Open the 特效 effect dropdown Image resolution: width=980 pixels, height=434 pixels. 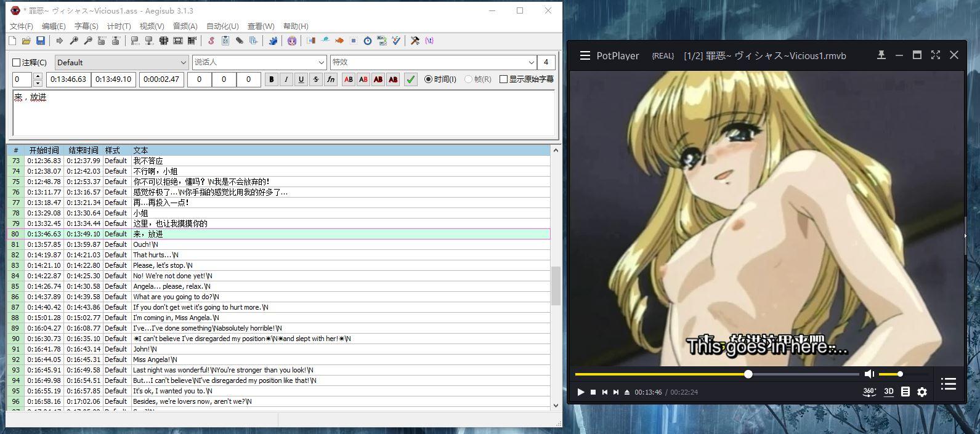[x=434, y=62]
